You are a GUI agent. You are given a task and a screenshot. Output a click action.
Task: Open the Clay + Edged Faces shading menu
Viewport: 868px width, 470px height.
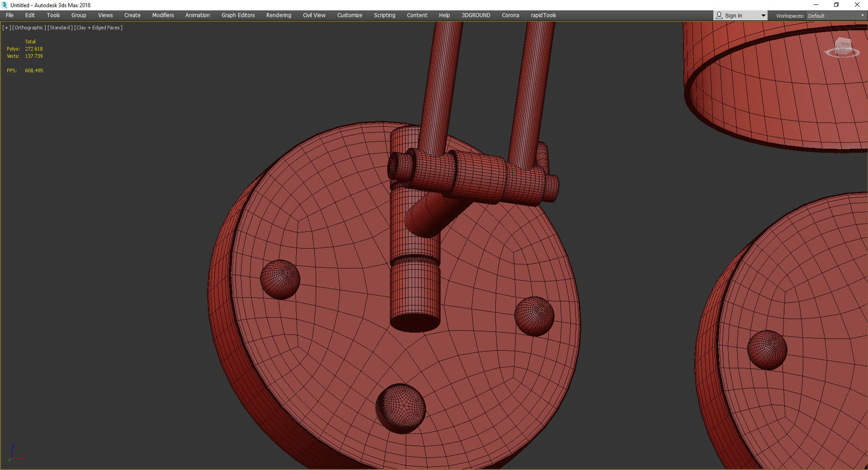pyautogui.click(x=98, y=28)
